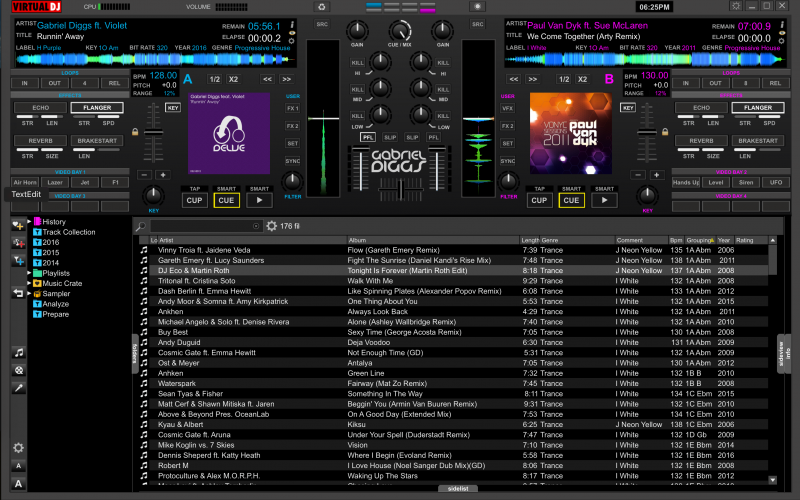Select Track Collection in folder tree
Screen dimensions: 800x500
click(69, 232)
